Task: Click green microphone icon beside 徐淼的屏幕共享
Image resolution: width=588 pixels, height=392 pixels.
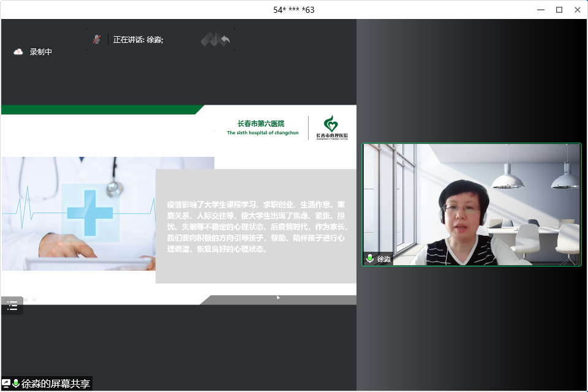Action: [x=16, y=384]
